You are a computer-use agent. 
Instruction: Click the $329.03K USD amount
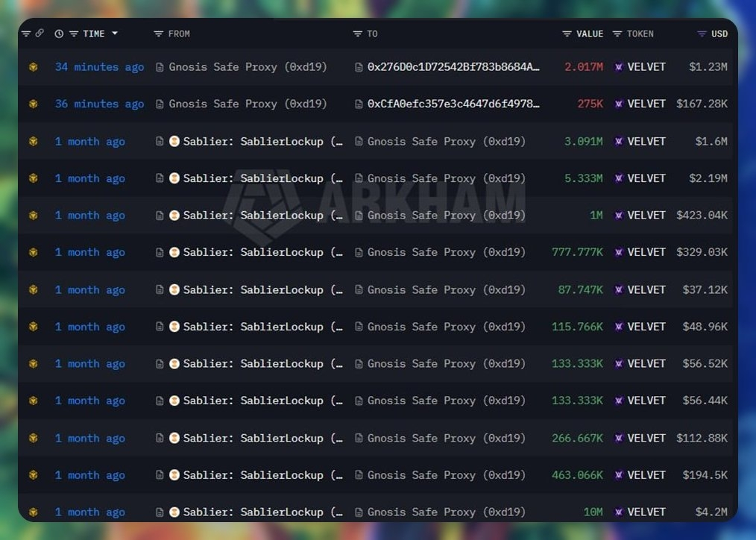click(x=702, y=252)
